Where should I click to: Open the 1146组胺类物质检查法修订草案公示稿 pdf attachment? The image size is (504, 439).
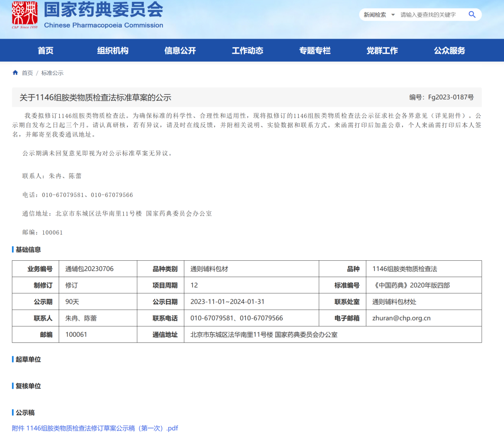95,428
